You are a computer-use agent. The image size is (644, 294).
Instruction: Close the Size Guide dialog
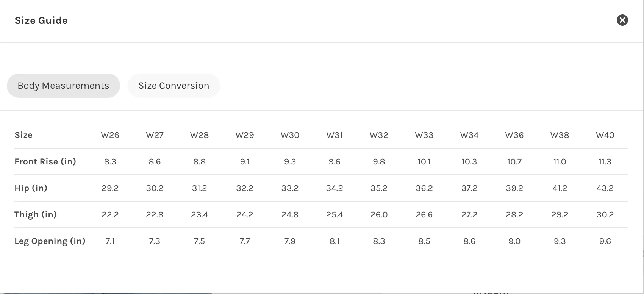(x=622, y=20)
